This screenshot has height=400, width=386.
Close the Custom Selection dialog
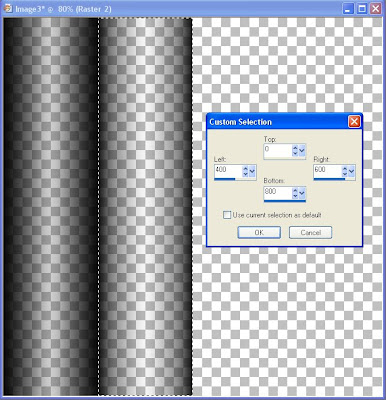tap(354, 122)
